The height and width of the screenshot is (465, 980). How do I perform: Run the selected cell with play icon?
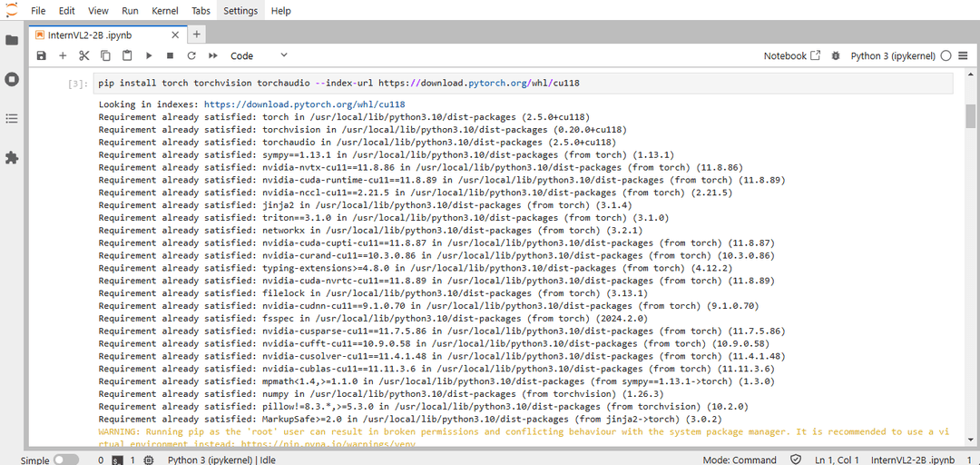149,55
